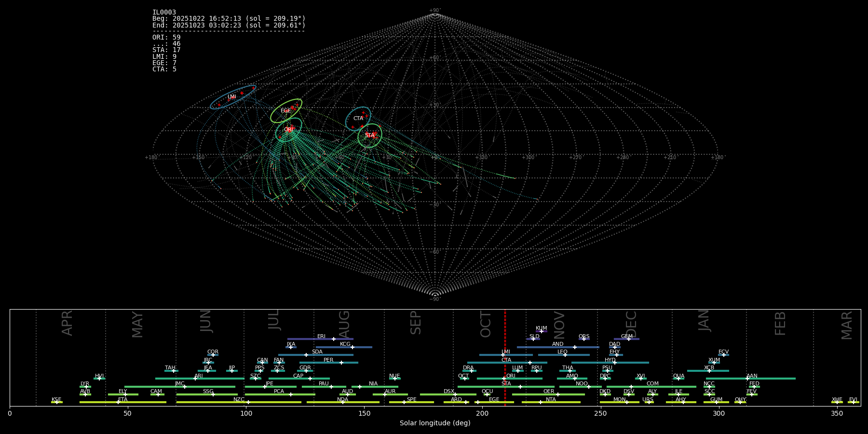The image size is (868, 434).
Task: Click the MON shower label in timeline
Action: coord(619,400)
